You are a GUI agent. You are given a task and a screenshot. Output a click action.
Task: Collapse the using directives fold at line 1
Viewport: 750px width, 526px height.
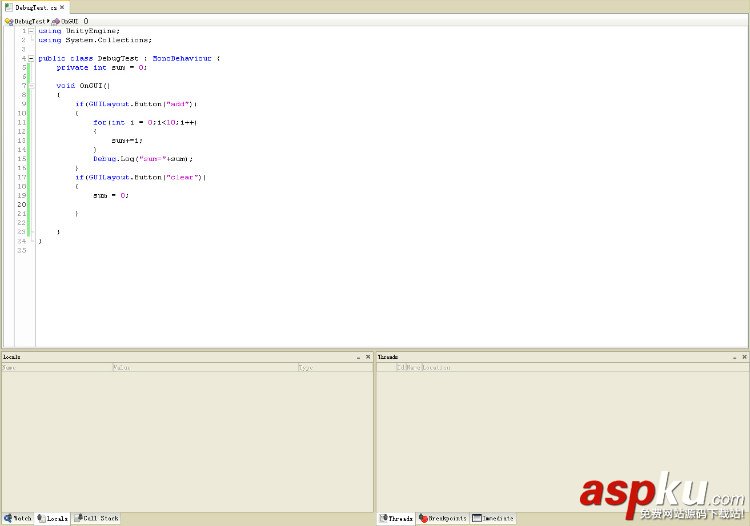point(31,31)
